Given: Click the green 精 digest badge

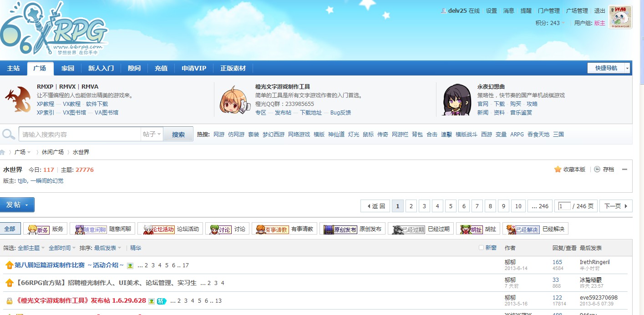Looking at the screenshot, I should (162, 301).
